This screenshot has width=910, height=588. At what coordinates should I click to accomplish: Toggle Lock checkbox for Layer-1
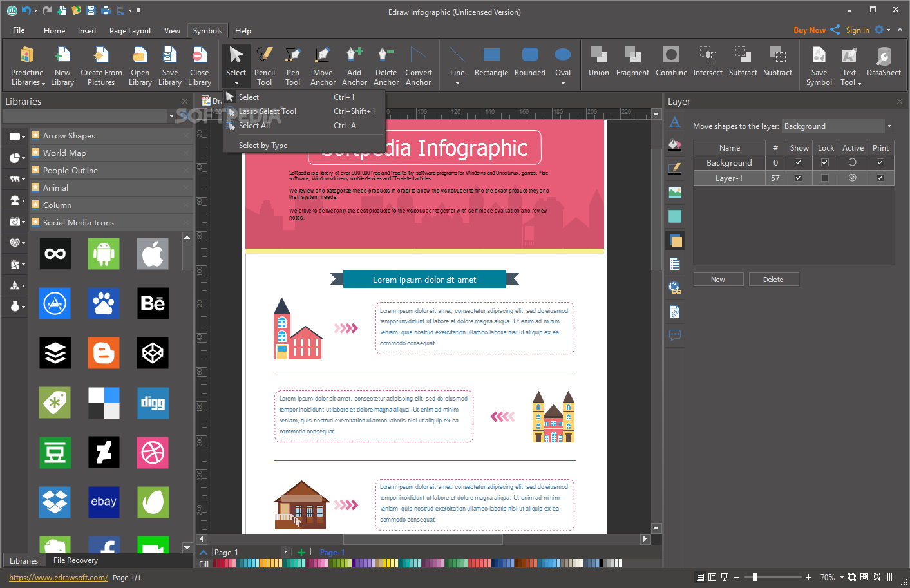click(825, 178)
